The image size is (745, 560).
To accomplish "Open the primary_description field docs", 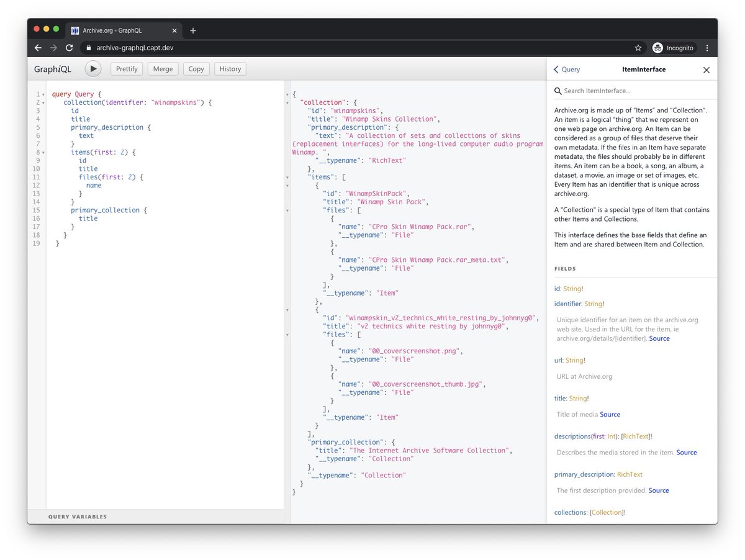I will [x=583, y=474].
